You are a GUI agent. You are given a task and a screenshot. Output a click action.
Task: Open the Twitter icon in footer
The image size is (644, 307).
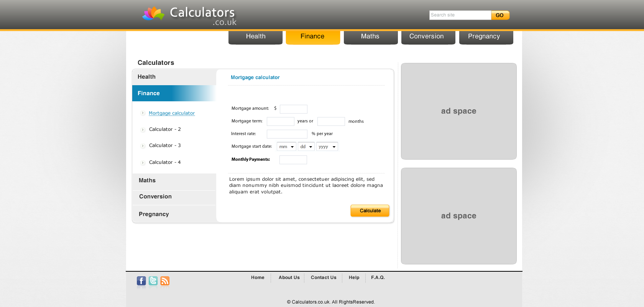click(153, 281)
